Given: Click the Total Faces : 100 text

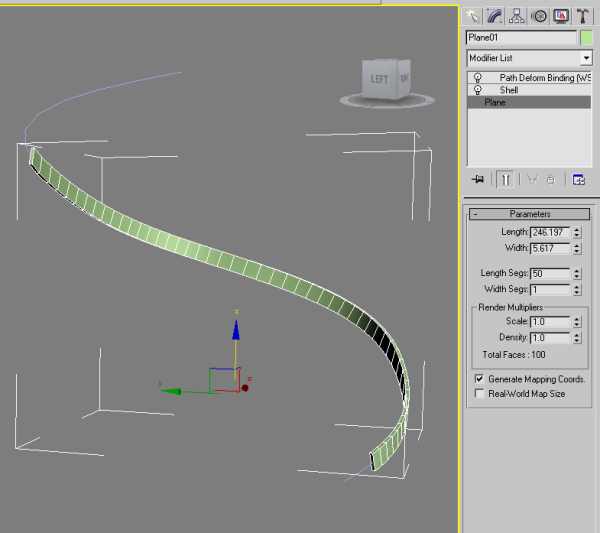Looking at the screenshot, I should coord(514,355).
